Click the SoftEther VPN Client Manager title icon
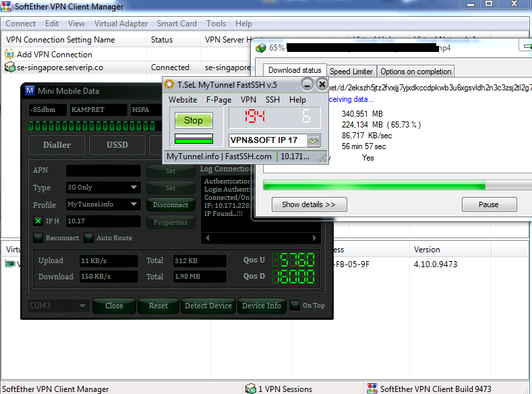532x394 pixels. point(6,6)
